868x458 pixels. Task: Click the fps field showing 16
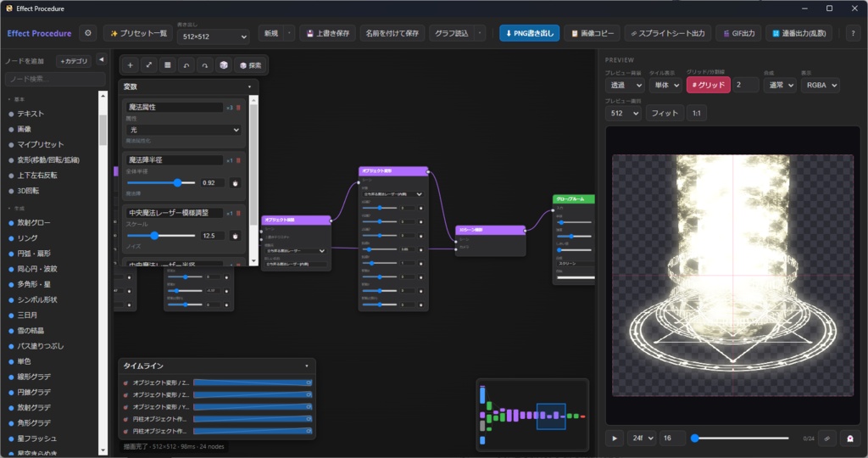tap(672, 438)
